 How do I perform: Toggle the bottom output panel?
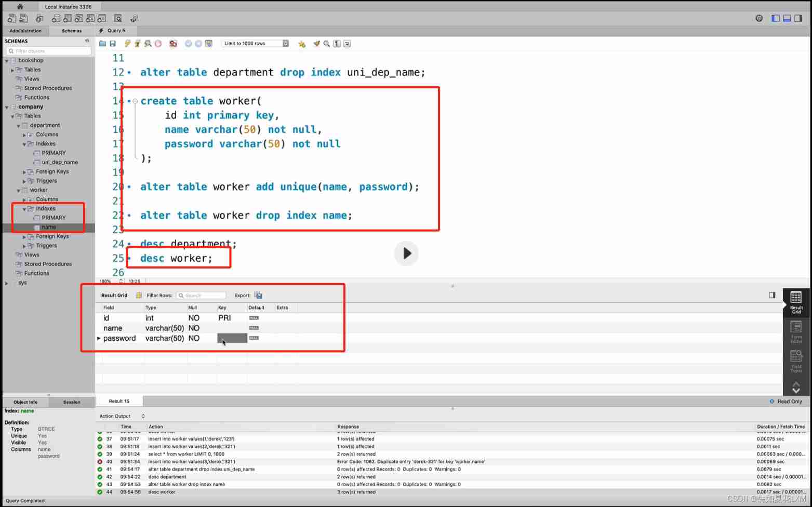click(x=787, y=18)
